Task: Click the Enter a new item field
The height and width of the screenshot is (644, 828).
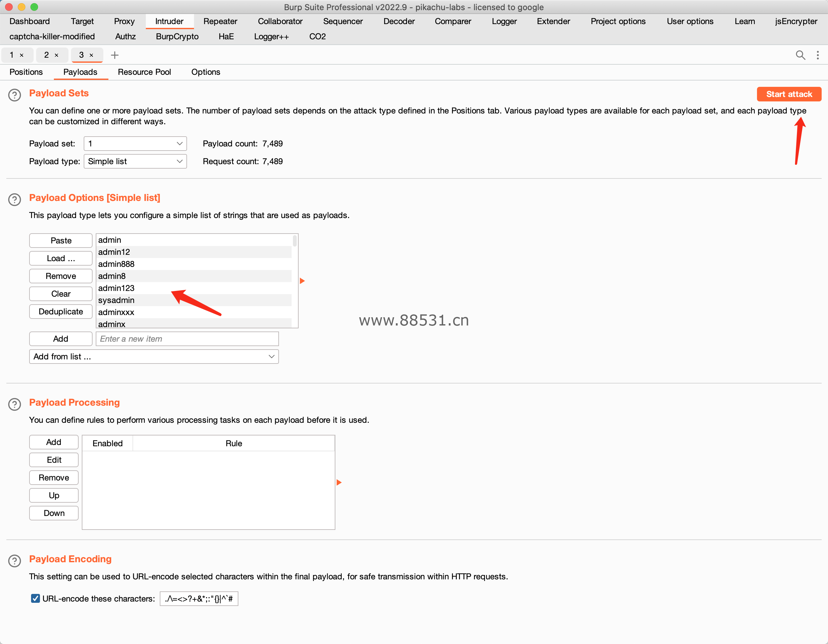Action: [187, 339]
